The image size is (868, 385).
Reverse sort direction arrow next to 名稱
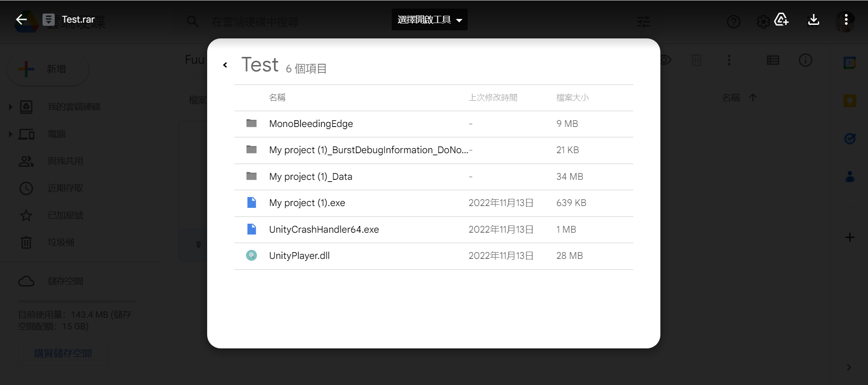tap(753, 98)
